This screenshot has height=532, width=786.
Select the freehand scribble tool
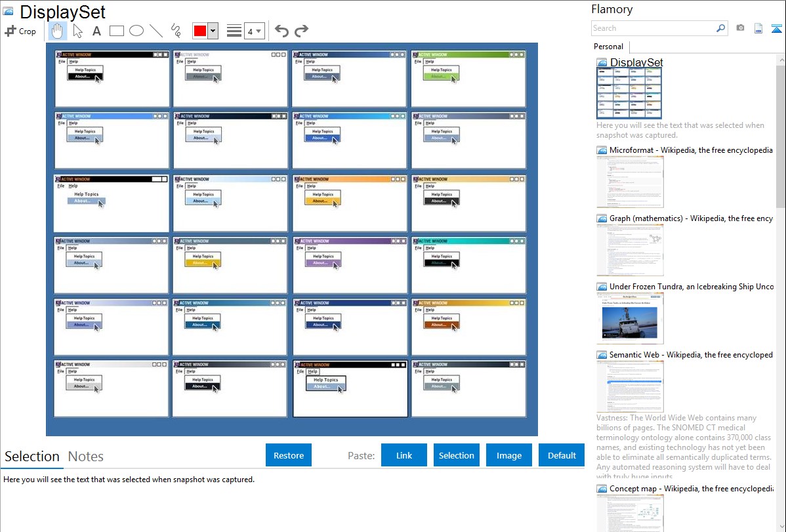[176, 31]
